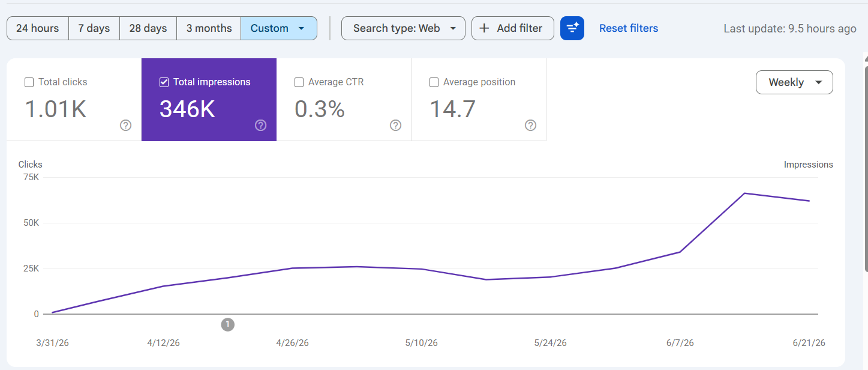Select the 3 months date range
Image resolution: width=868 pixels, height=370 pixels.
(209, 28)
